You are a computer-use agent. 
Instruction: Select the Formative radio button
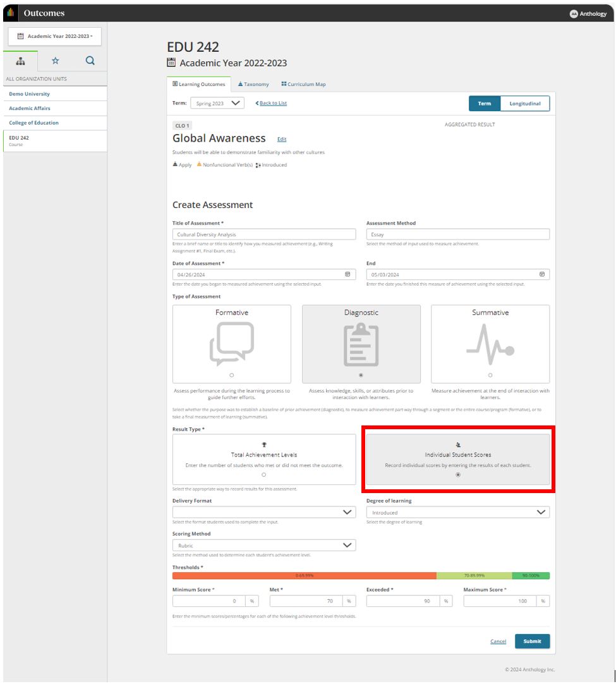coord(231,375)
